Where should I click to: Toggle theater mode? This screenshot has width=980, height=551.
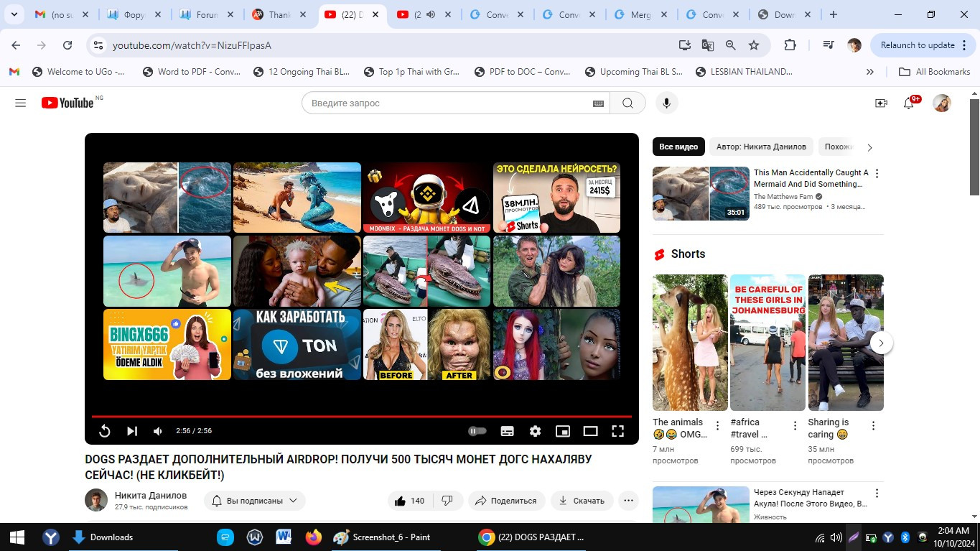[x=590, y=431]
